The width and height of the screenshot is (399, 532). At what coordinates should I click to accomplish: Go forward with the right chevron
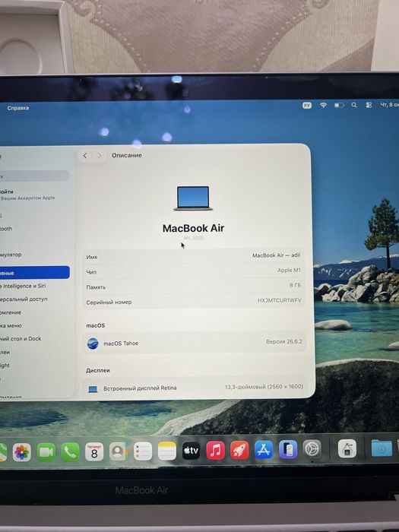[99, 155]
